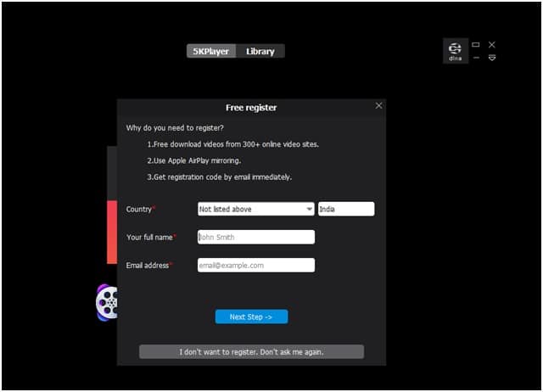
Task: Click the film reel video icon
Action: (107, 303)
